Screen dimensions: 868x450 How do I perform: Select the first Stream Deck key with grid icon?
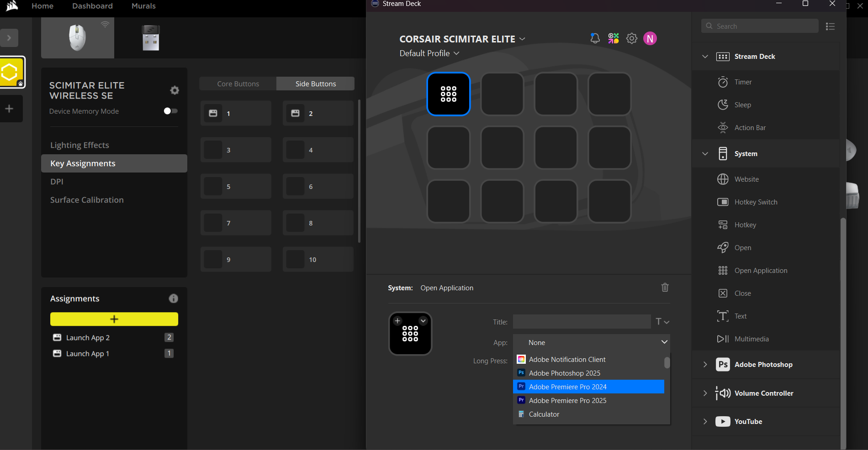449,94
